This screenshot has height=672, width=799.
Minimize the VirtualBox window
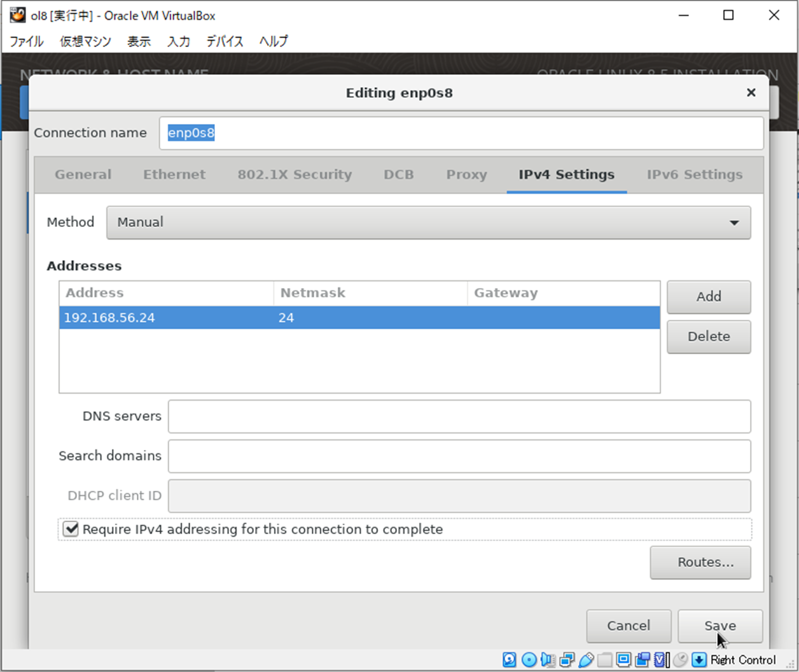pos(684,15)
